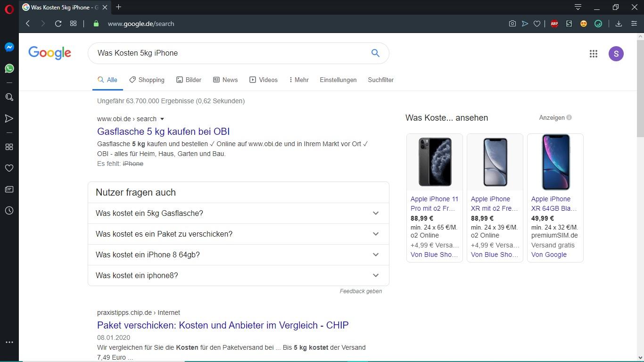
Task: Open Bookmarks heart in the sidebar
Action: [9, 168]
